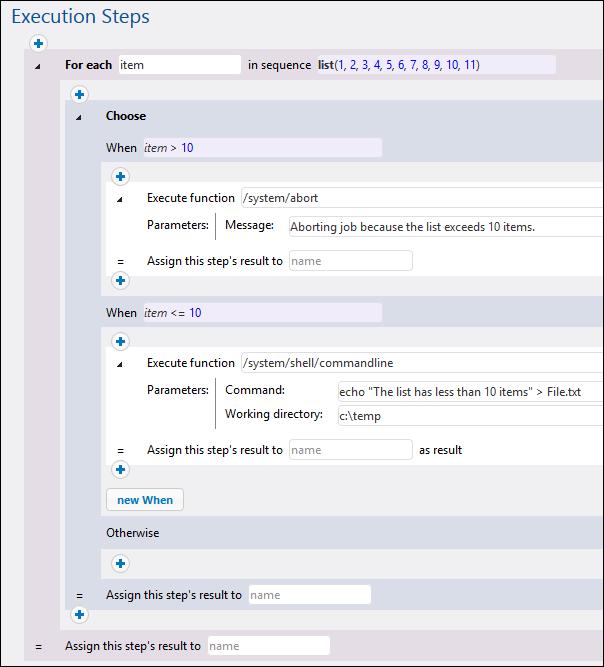Collapse the /system/abort execute function step
The height and width of the screenshot is (667, 604).
point(119,199)
